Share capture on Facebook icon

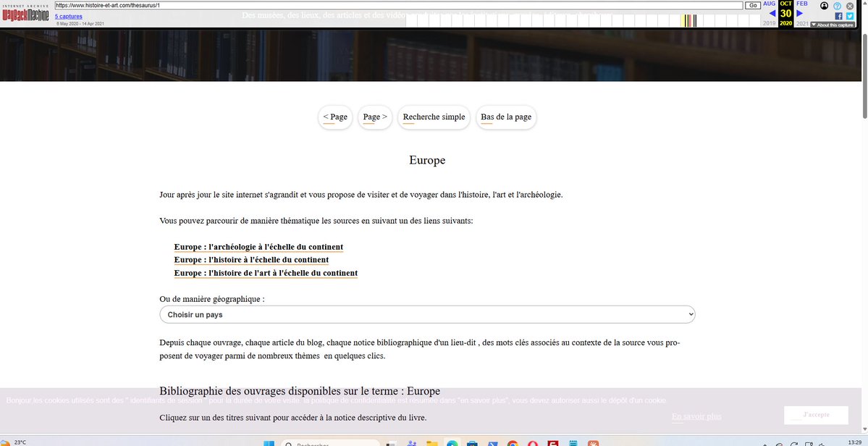point(838,16)
